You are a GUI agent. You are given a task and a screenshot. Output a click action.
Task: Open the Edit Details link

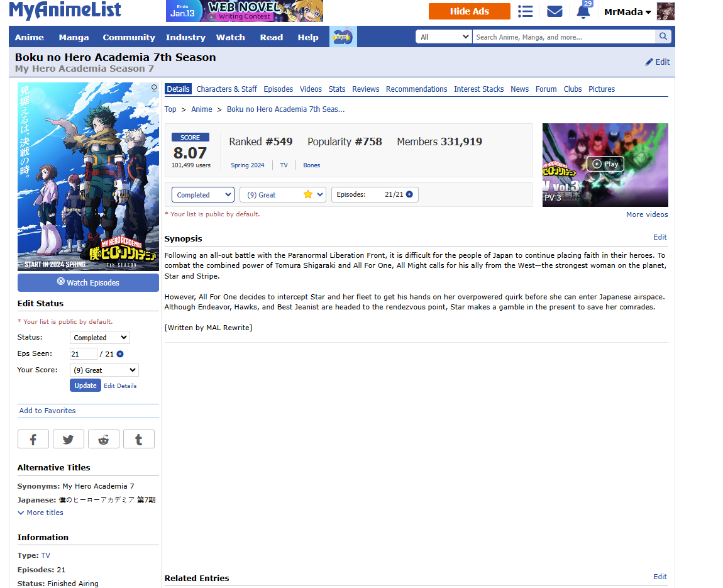120,386
